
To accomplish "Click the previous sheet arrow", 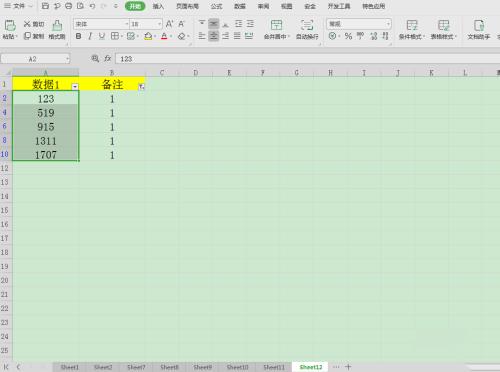I will [18, 367].
